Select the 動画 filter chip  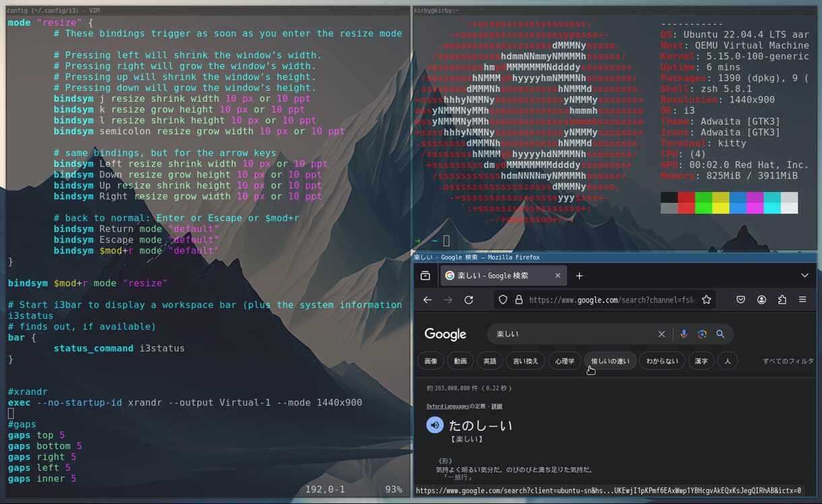click(460, 361)
